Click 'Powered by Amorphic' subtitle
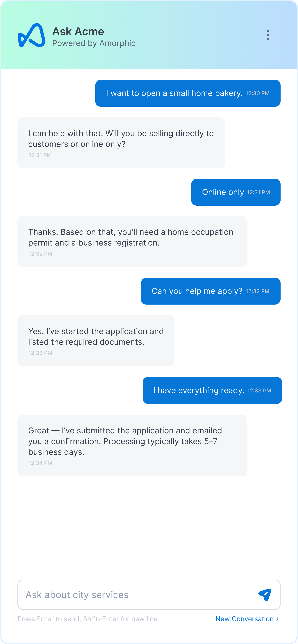 tap(94, 43)
